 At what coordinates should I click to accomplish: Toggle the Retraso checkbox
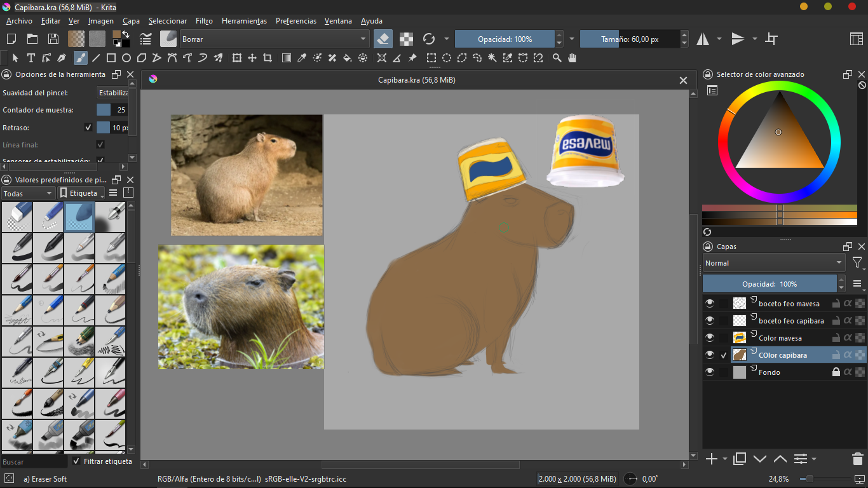coord(88,127)
